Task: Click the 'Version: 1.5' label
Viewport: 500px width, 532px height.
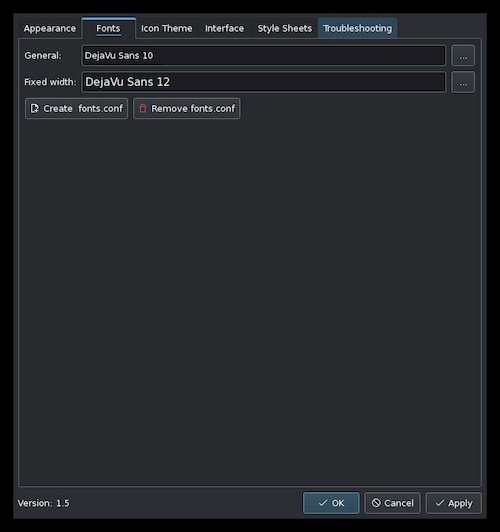Action: pyautogui.click(x=43, y=503)
